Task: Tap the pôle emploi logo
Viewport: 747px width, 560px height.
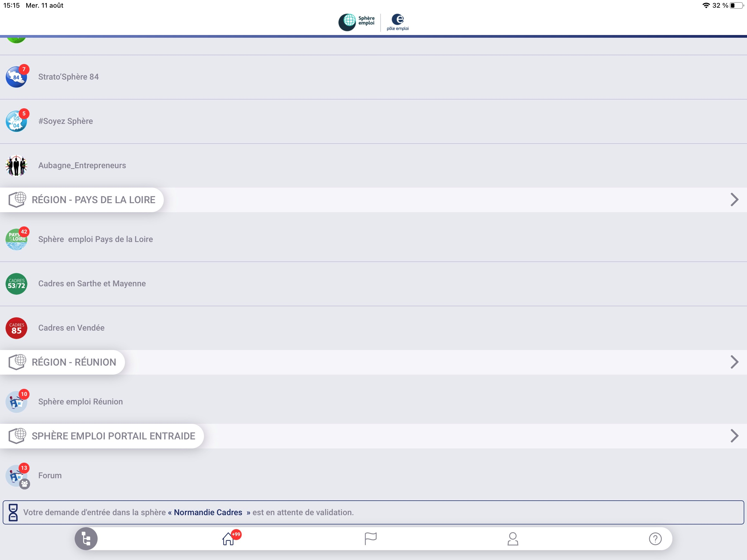Action: tap(398, 22)
